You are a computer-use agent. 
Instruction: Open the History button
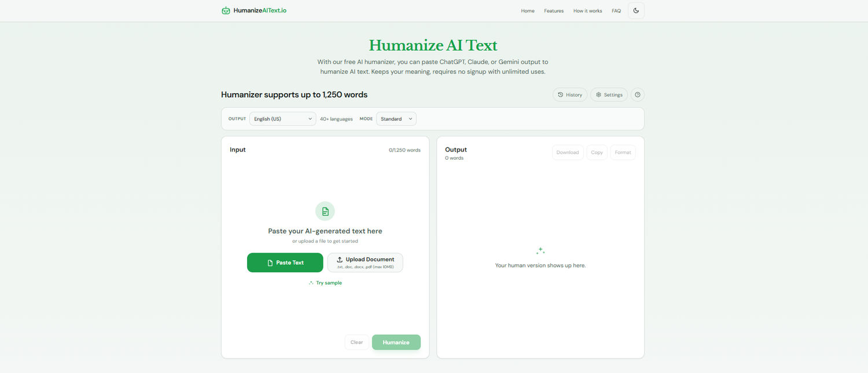click(x=570, y=95)
